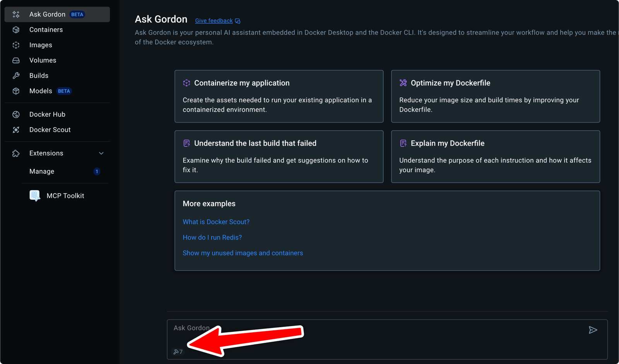The height and width of the screenshot is (364, 619).
Task: Click the What is Docker Scout? example
Action: [x=216, y=222]
